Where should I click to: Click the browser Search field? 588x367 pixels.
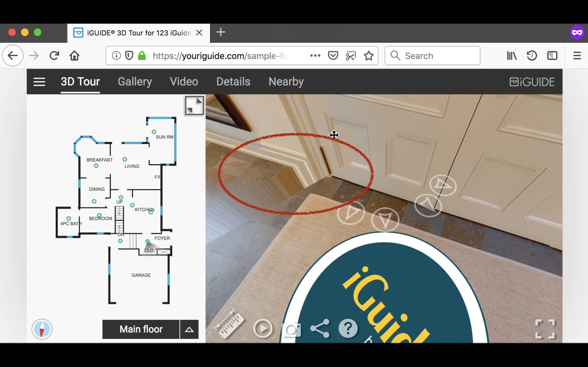[432, 56]
